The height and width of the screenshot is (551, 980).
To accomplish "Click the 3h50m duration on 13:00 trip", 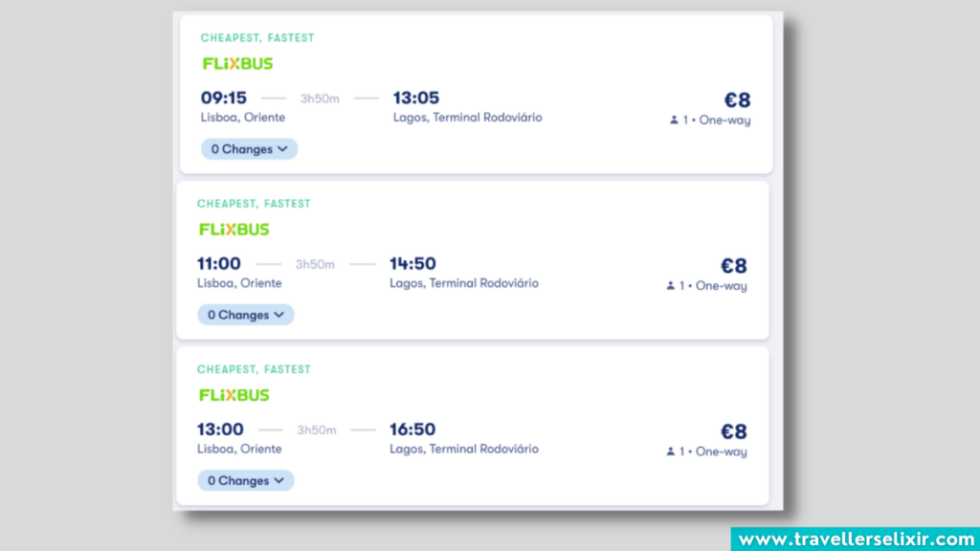I will coord(316,430).
